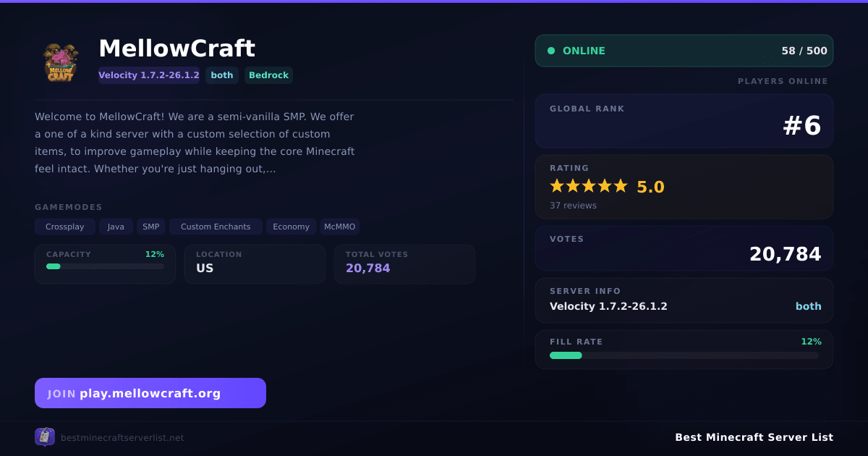Select the 'both' platform badge under title
This screenshot has width=868, height=456.
[222, 75]
